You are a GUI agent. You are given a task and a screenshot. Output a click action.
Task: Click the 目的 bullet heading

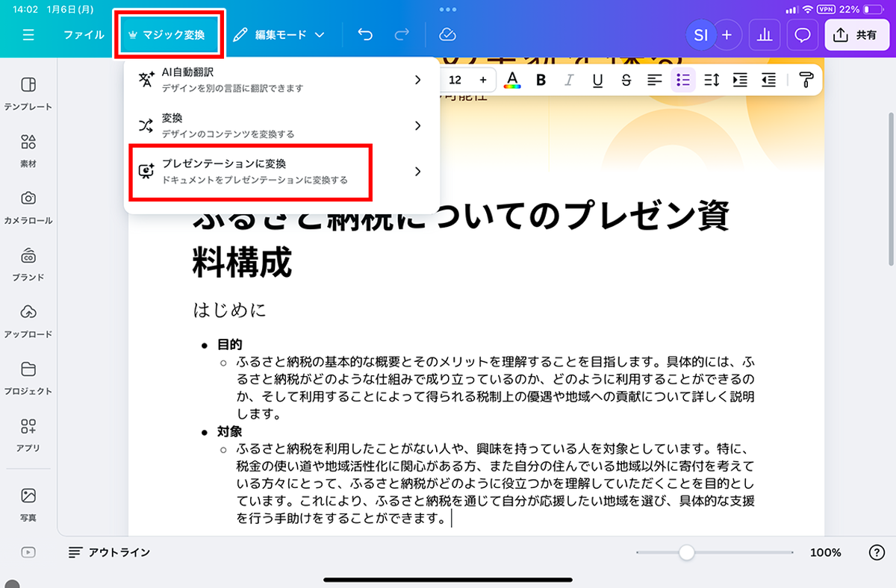pyautogui.click(x=230, y=345)
